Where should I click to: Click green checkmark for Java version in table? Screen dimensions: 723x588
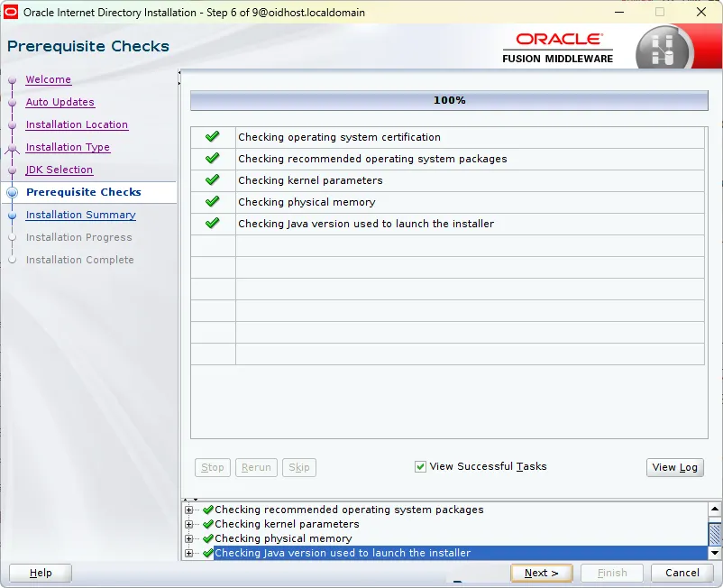point(213,224)
